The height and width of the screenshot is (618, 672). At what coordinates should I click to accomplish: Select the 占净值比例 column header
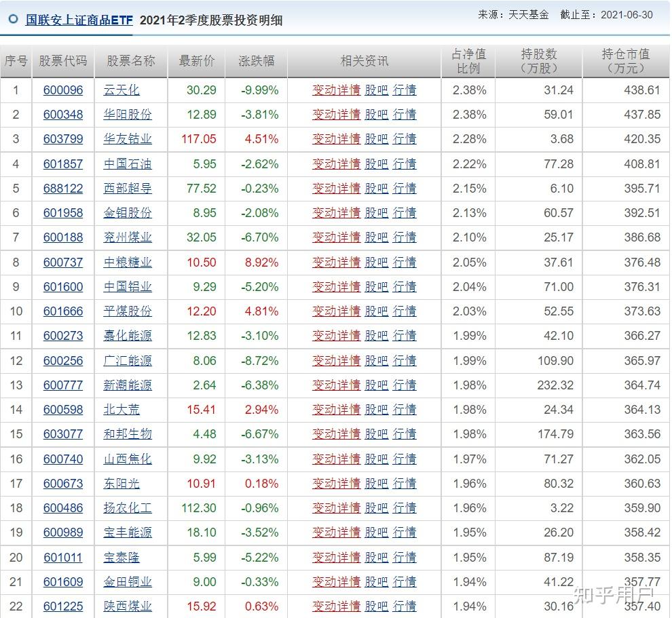468,61
